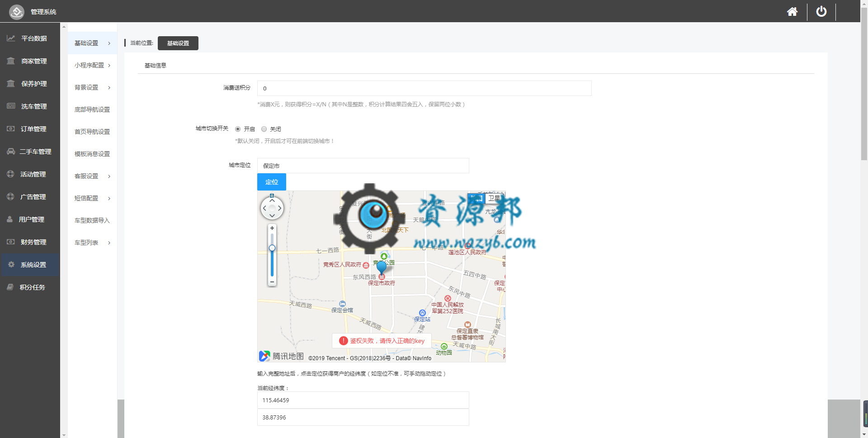Click the home icon in top bar

point(792,12)
